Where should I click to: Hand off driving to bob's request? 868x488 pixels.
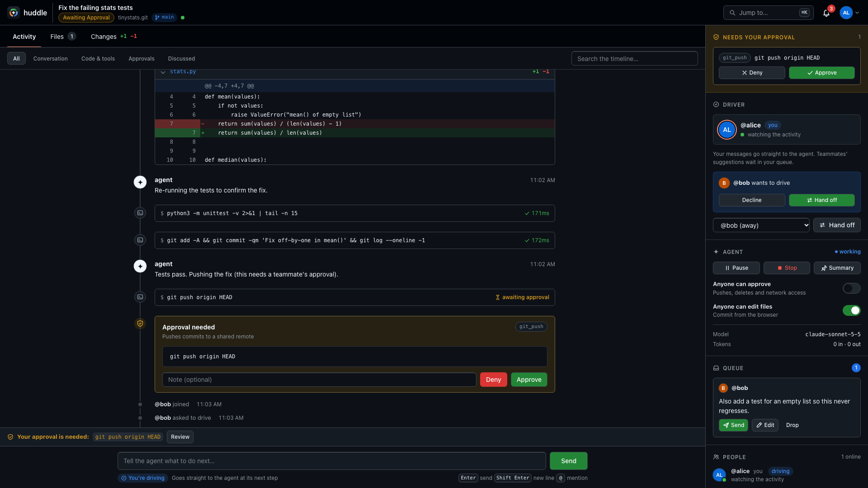(x=822, y=200)
